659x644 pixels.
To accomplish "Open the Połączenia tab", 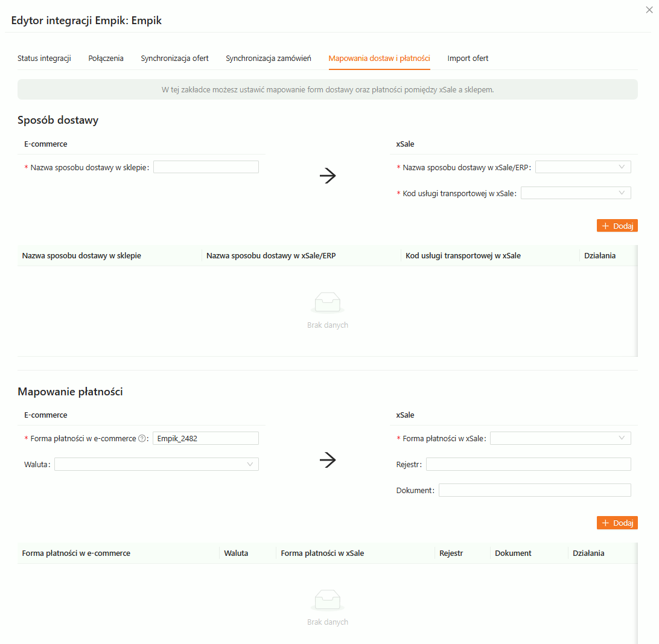I will point(106,59).
